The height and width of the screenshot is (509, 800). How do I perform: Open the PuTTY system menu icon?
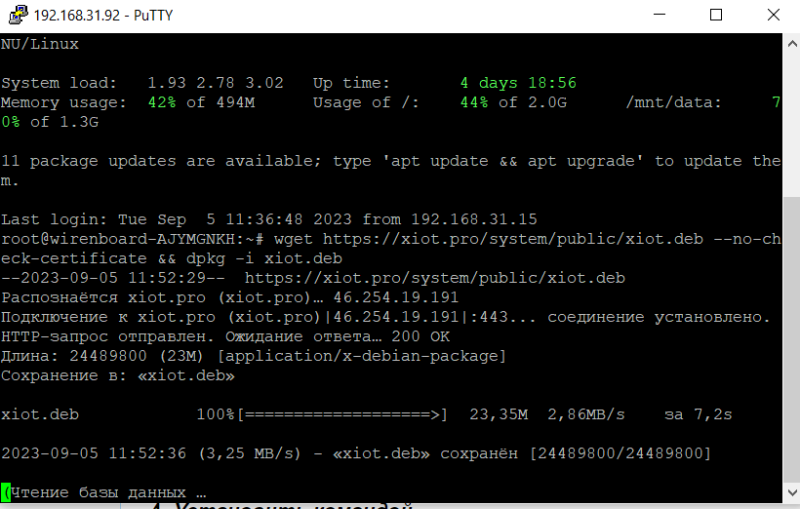(x=18, y=15)
